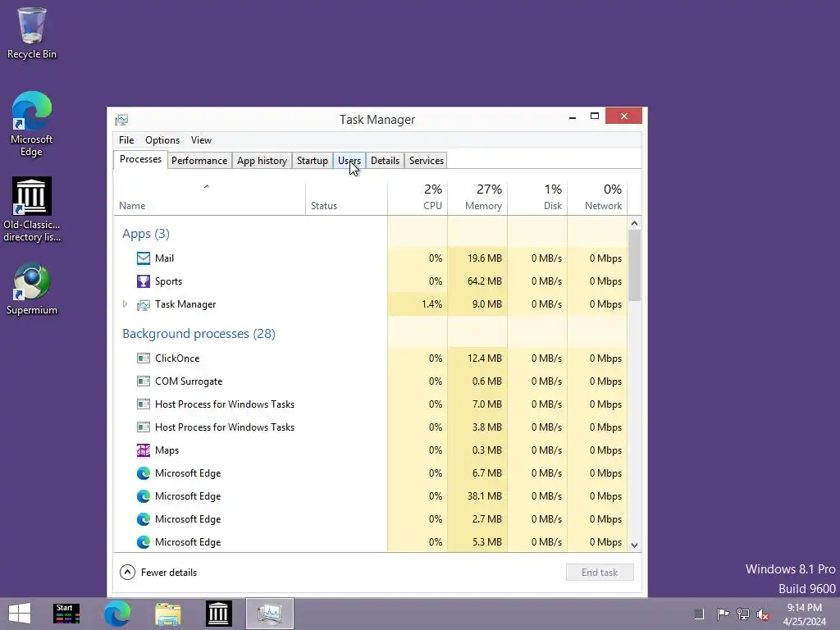The width and height of the screenshot is (840, 630).
Task: Click the scrollbar down arrow in process list
Action: pyautogui.click(x=634, y=546)
